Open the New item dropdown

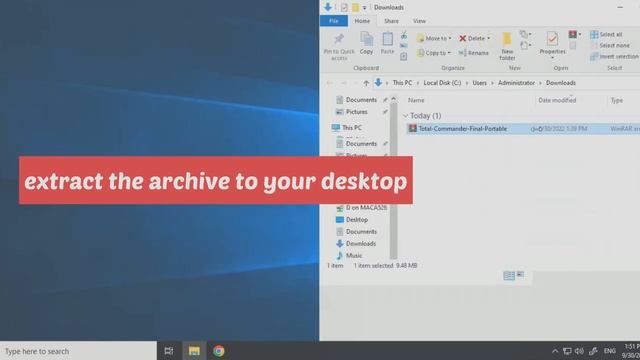click(x=525, y=34)
